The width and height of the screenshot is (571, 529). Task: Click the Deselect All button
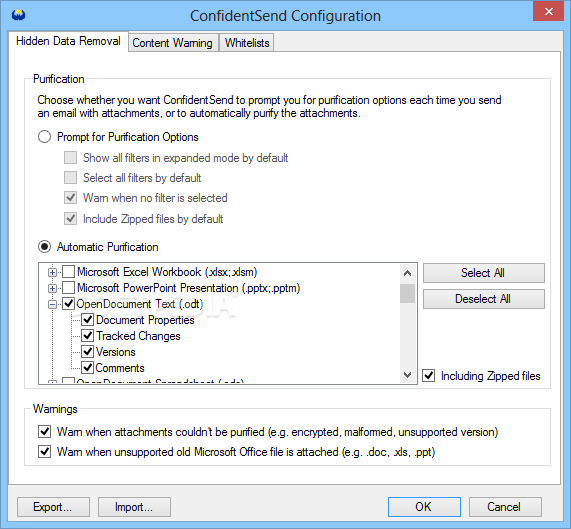click(484, 299)
